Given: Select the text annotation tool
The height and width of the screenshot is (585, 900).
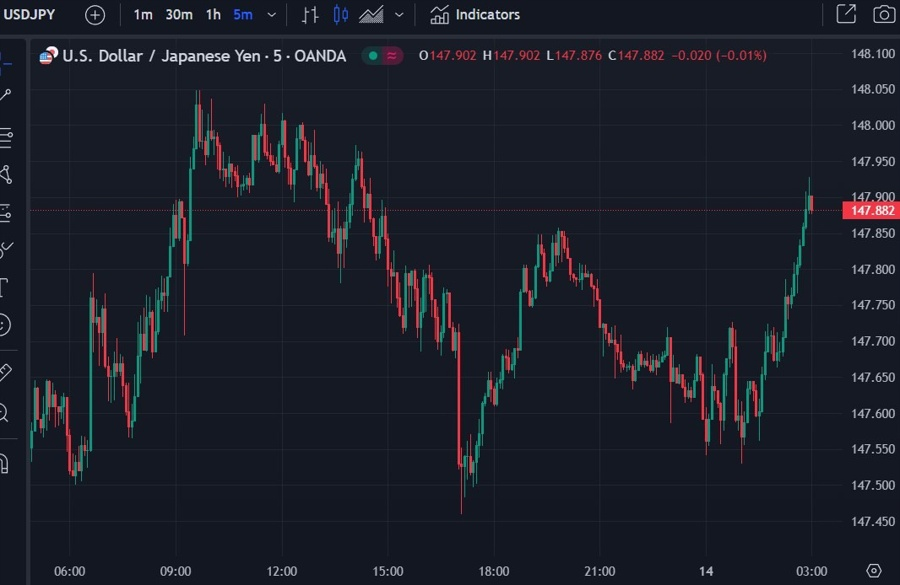Looking at the screenshot, I should click(x=3, y=287).
